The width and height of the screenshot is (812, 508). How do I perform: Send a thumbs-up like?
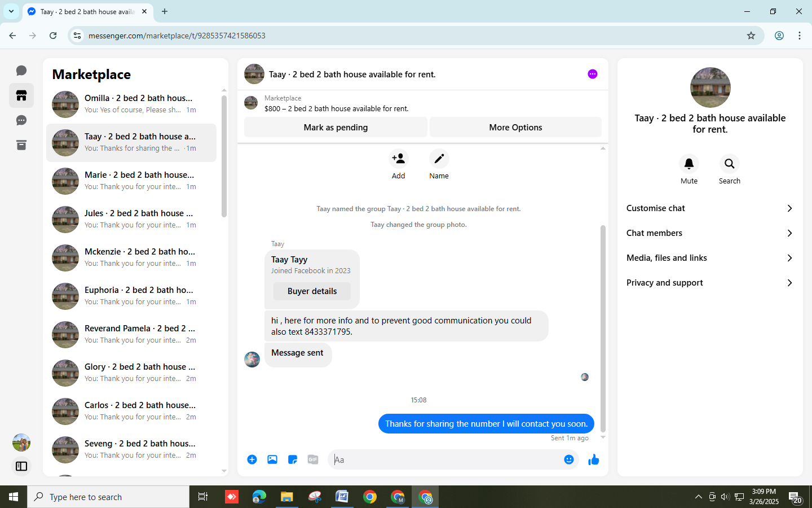(594, 459)
